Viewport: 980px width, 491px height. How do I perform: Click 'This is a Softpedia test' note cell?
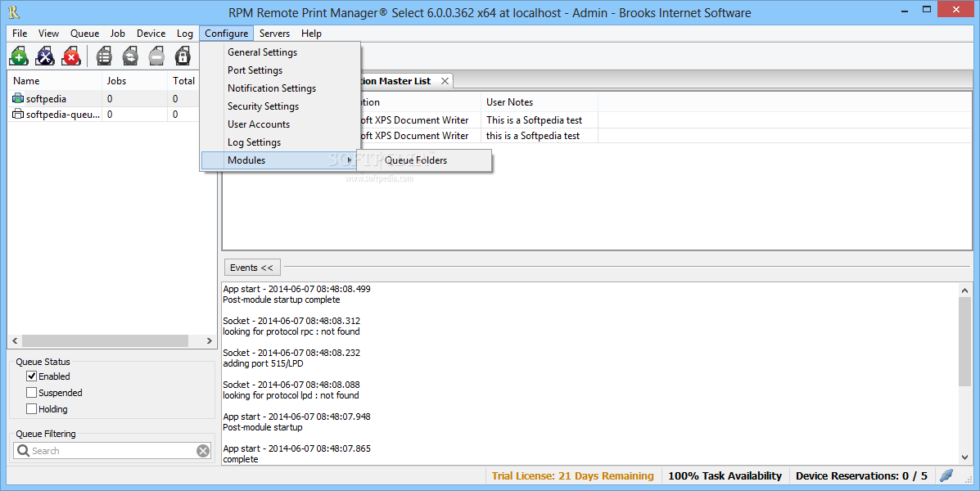pos(535,120)
